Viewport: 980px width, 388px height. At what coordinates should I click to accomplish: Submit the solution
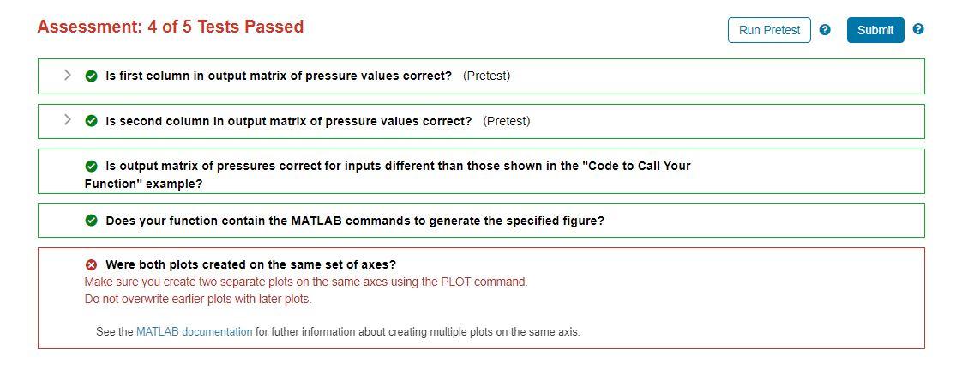tap(875, 30)
